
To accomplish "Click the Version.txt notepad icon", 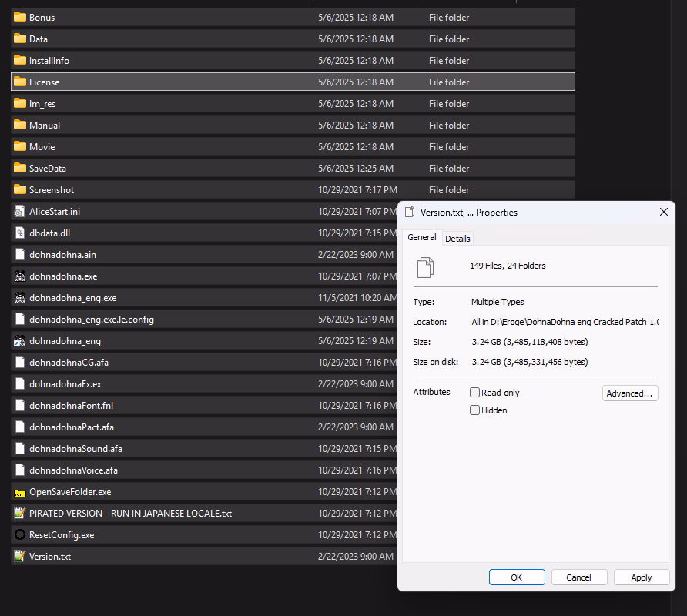I will pyautogui.click(x=20, y=556).
